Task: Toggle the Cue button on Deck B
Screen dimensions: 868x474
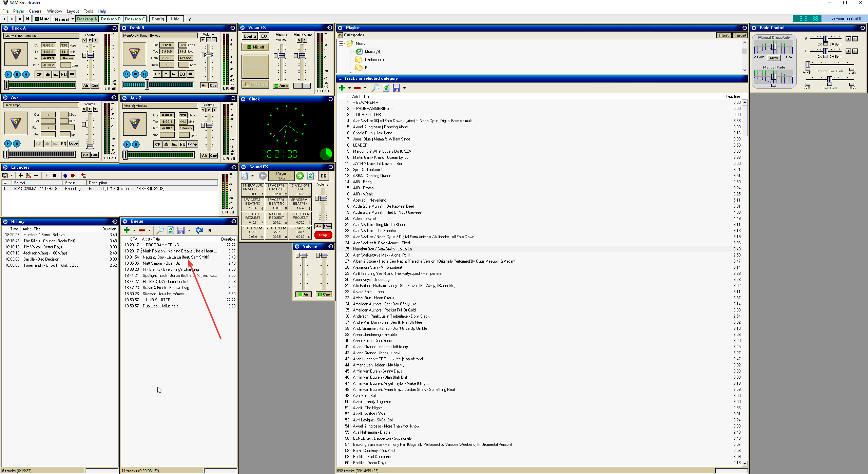Action: pos(213,86)
